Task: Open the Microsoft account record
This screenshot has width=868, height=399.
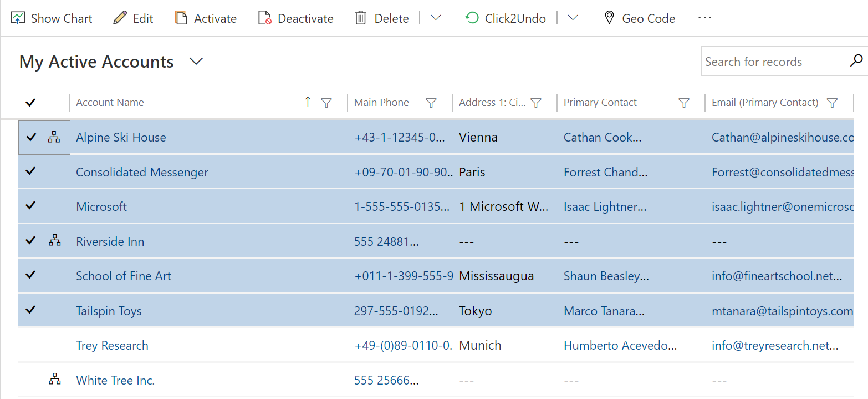Action: 101,206
